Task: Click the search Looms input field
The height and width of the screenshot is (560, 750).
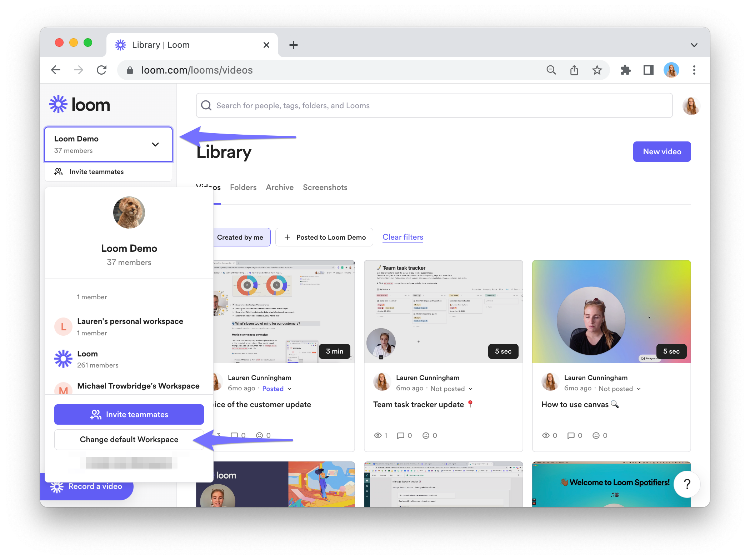Action: 434,106
